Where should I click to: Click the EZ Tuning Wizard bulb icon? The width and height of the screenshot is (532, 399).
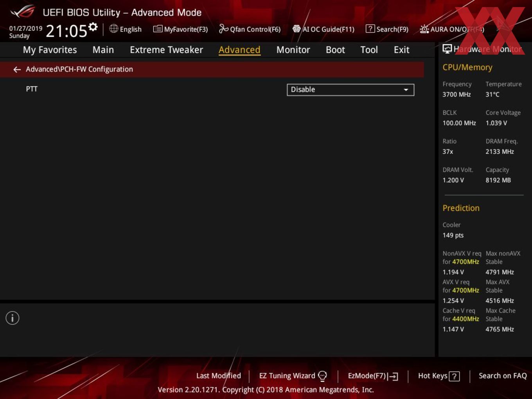click(x=322, y=376)
